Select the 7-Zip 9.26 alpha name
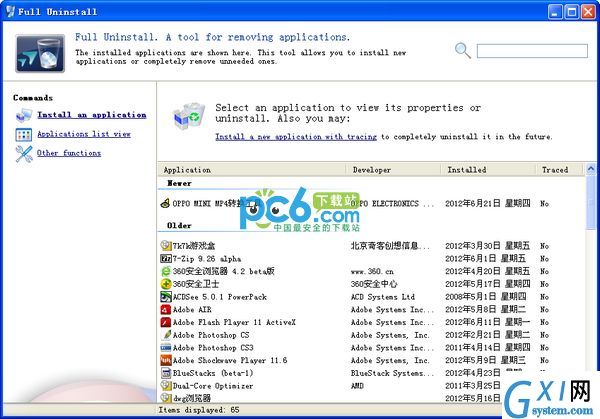600x419 pixels. (207, 259)
